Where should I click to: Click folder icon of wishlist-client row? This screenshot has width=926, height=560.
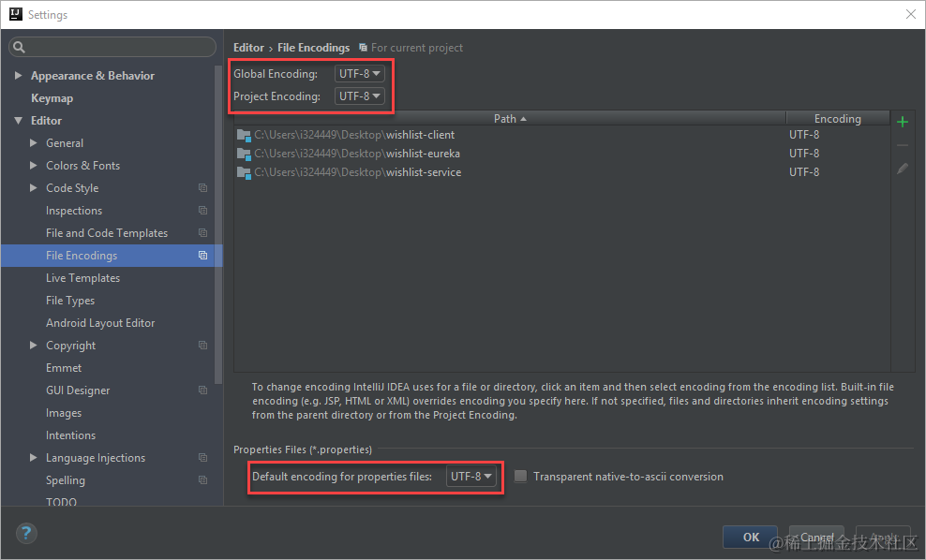pyautogui.click(x=244, y=135)
